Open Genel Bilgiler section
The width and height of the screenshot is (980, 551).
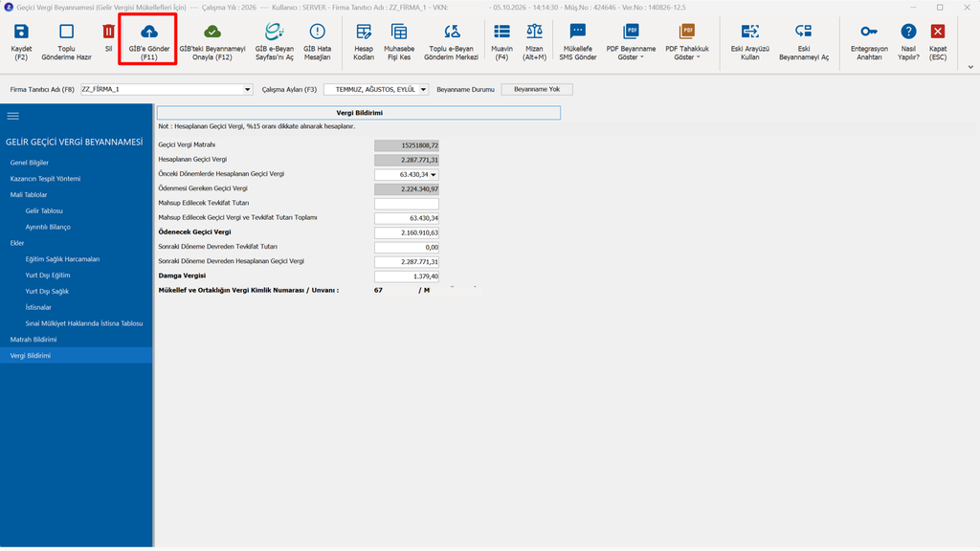click(x=30, y=163)
